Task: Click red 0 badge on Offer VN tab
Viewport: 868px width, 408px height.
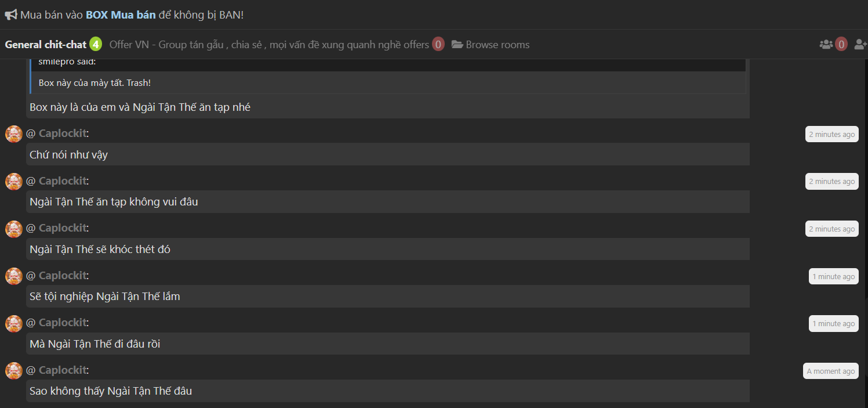Action: [x=438, y=44]
